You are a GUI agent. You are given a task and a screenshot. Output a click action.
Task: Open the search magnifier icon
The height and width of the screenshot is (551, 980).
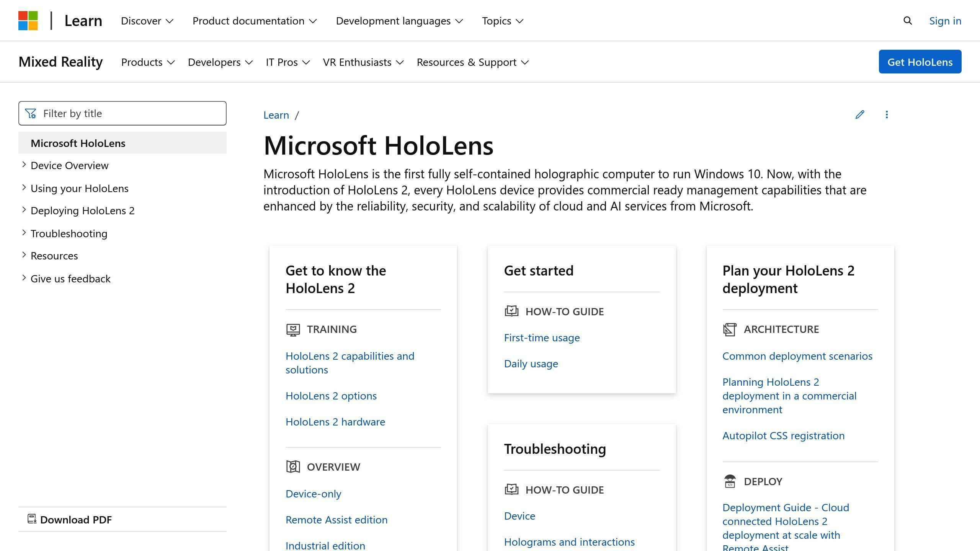[907, 21]
